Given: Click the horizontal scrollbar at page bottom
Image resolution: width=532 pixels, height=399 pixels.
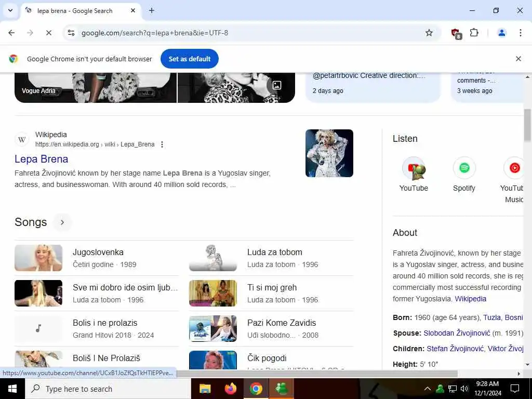Looking at the screenshot, I should click(x=317, y=374).
